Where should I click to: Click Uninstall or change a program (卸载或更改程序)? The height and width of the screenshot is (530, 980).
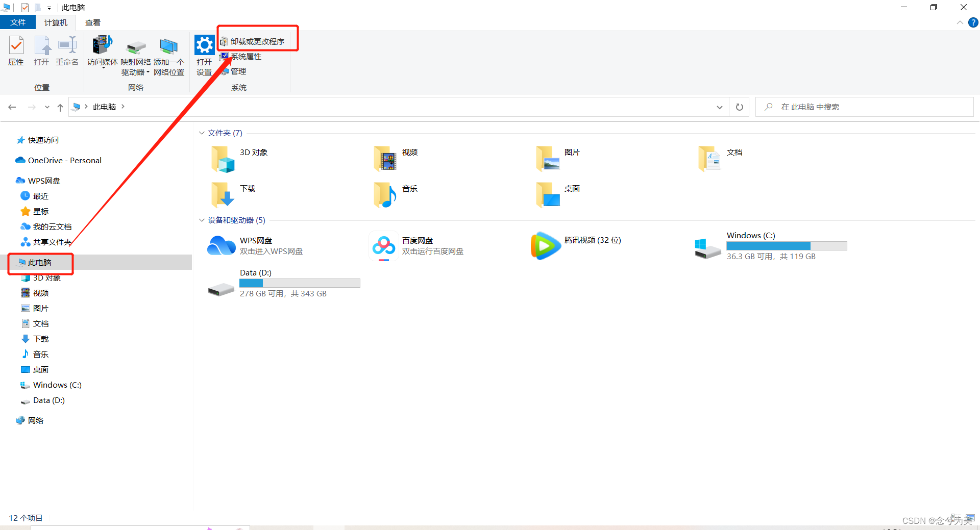click(252, 41)
